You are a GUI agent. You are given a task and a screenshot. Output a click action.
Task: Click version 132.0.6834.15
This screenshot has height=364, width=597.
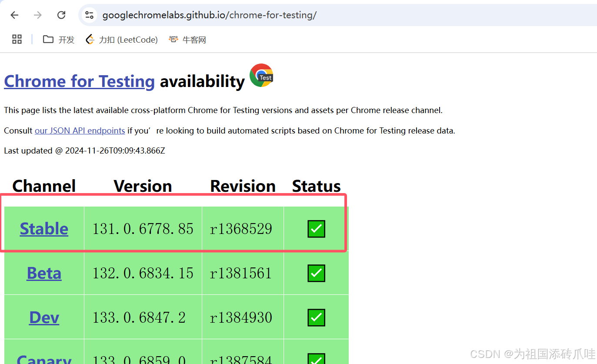click(x=143, y=273)
